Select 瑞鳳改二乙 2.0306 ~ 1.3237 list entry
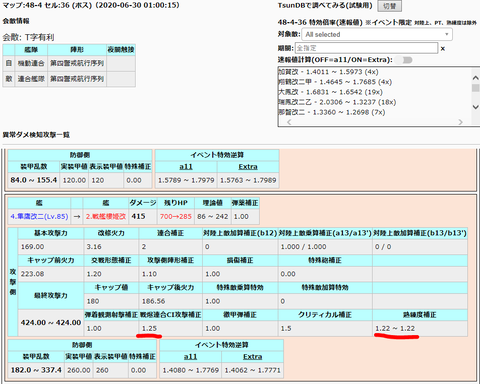 tap(337, 102)
